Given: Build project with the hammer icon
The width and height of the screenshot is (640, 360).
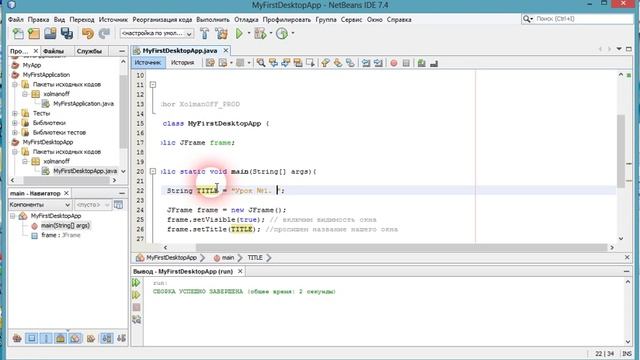Looking at the screenshot, I should [205, 33].
